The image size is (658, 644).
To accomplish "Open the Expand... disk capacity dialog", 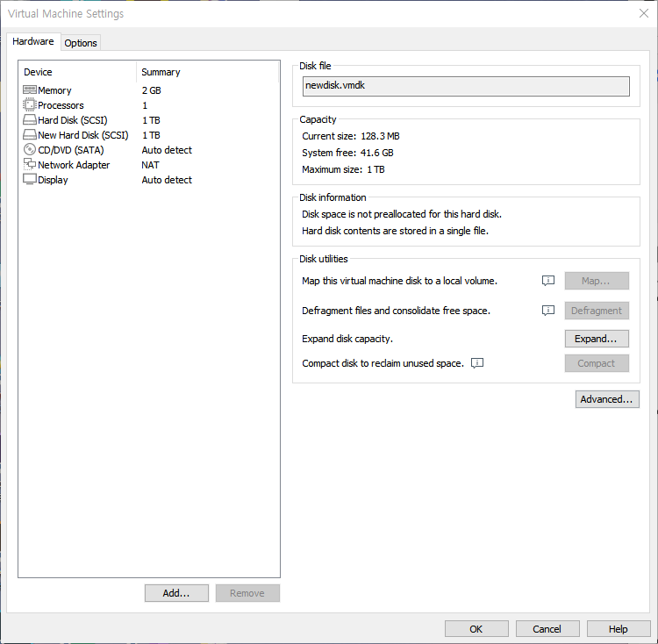I will 597,339.
